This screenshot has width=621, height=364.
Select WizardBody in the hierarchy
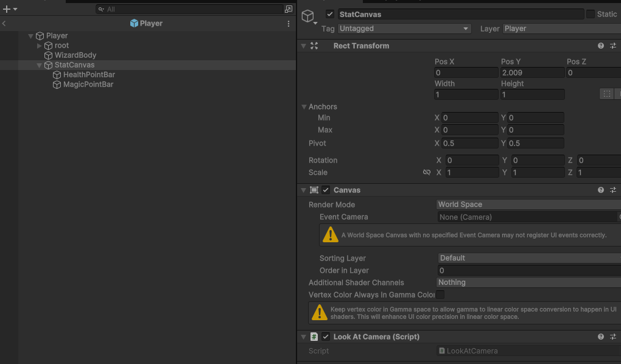tap(75, 55)
